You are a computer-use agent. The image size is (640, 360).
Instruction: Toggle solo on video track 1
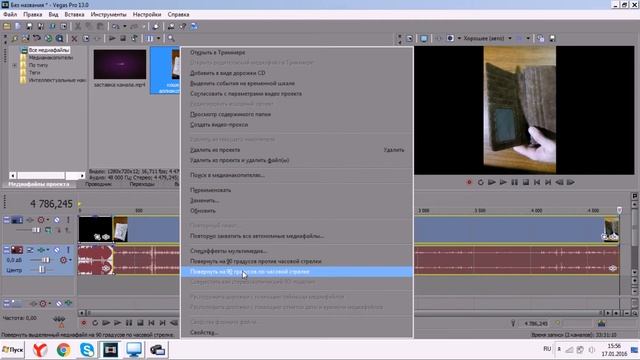68,220
